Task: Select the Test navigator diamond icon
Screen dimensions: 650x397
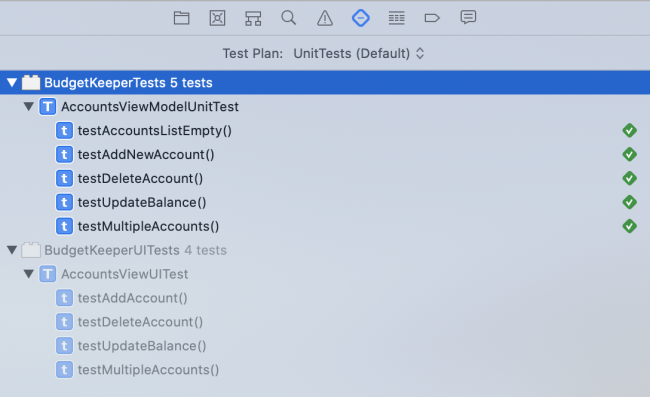Action: click(361, 18)
